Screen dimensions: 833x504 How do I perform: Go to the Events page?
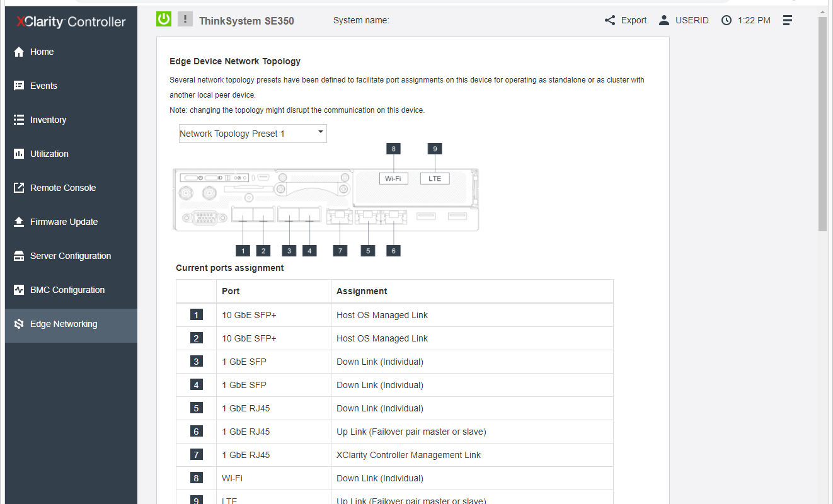point(71,86)
